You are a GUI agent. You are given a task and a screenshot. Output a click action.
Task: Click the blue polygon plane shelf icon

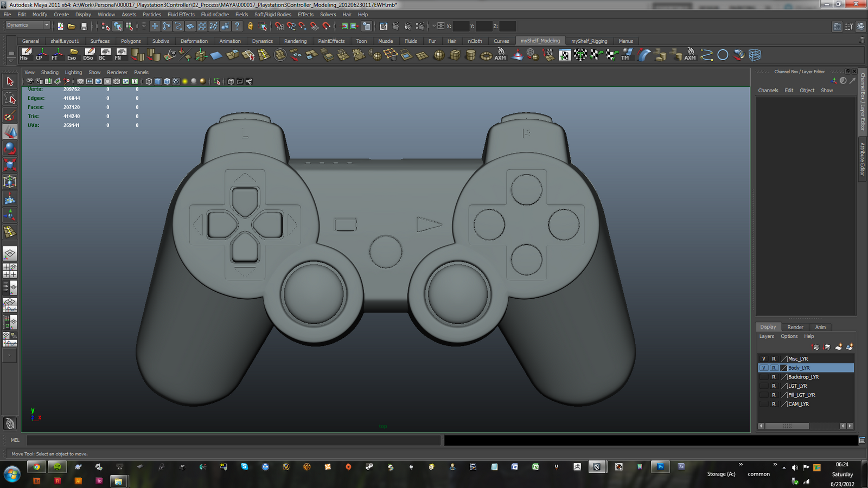pos(216,55)
